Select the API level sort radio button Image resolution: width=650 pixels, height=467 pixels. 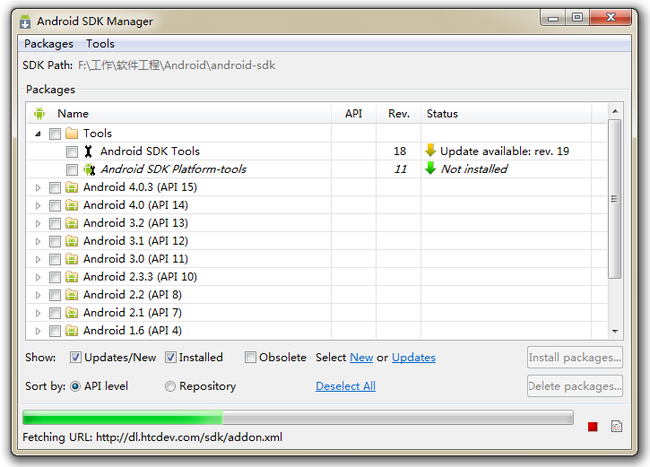coord(75,386)
